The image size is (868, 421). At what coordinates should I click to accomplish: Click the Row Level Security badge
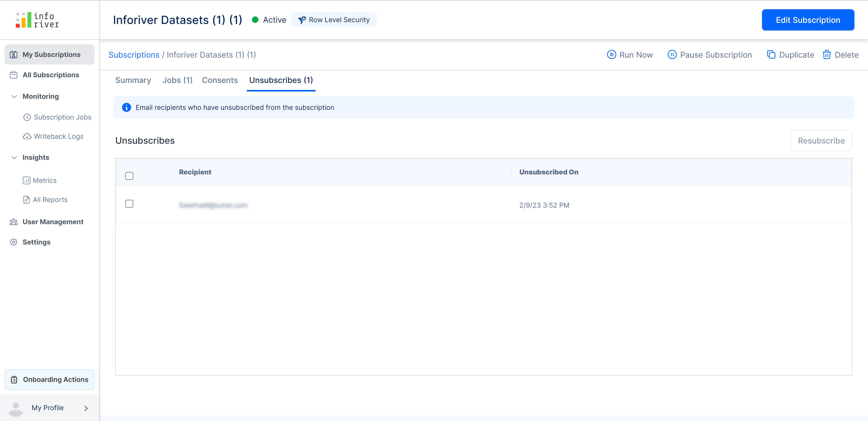coord(334,20)
